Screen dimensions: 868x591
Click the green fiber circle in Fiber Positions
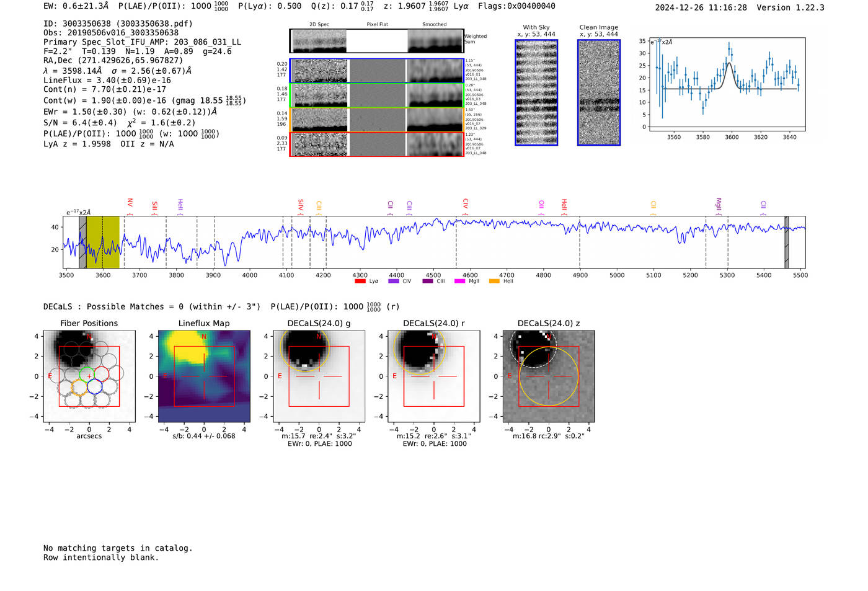click(x=87, y=374)
